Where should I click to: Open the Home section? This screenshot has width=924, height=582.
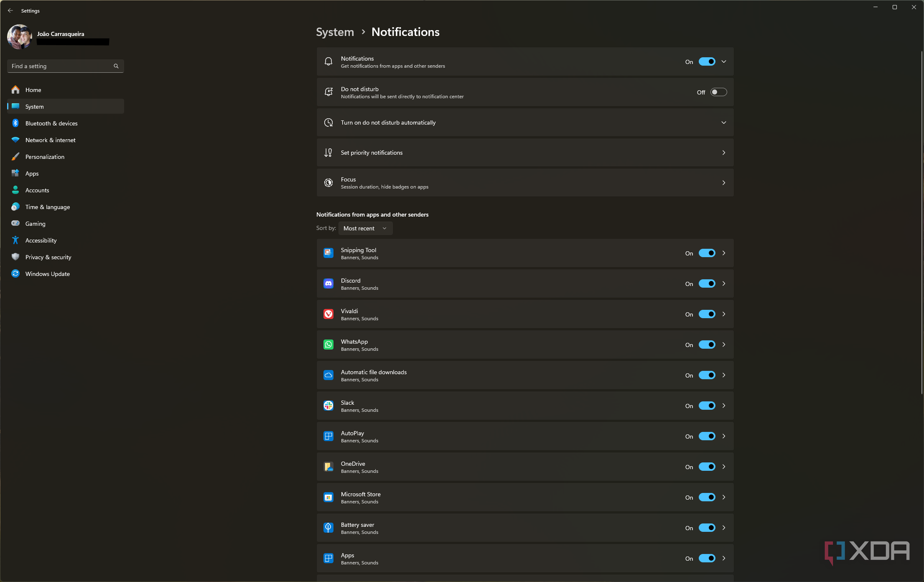coord(66,90)
